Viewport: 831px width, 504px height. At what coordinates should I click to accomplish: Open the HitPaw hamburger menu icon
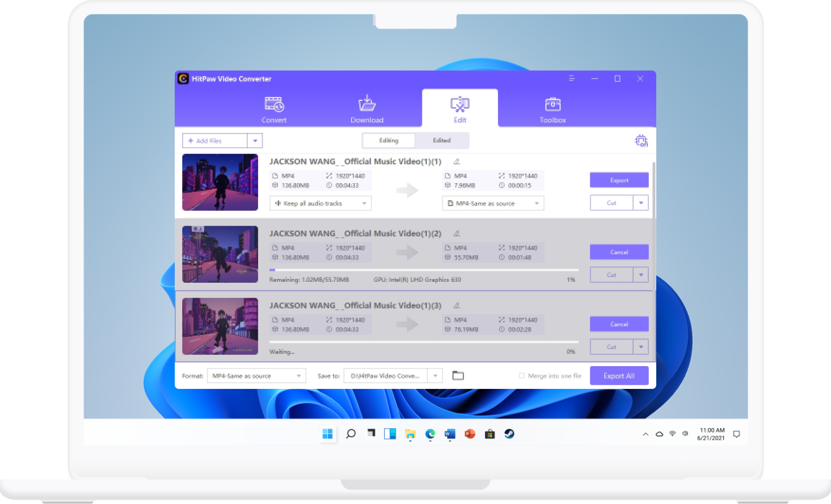tap(571, 78)
